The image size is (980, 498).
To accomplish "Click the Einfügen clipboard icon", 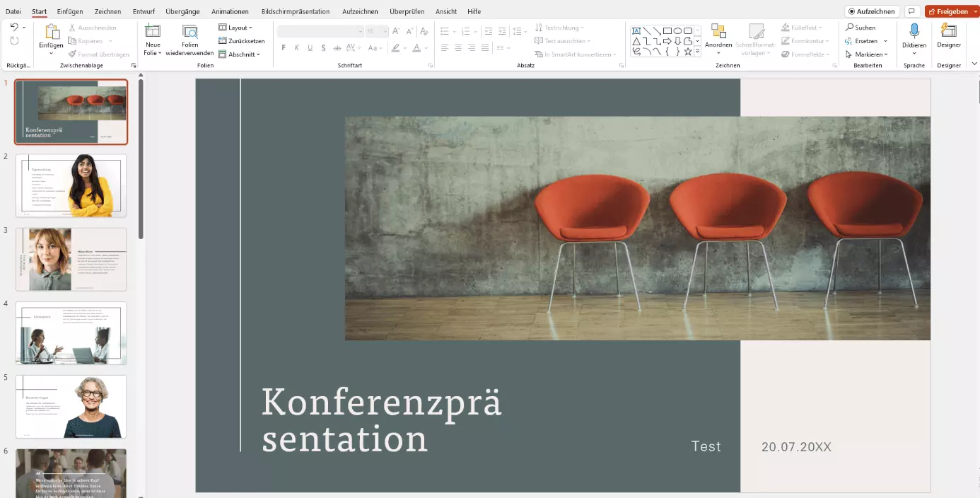I will [52, 31].
